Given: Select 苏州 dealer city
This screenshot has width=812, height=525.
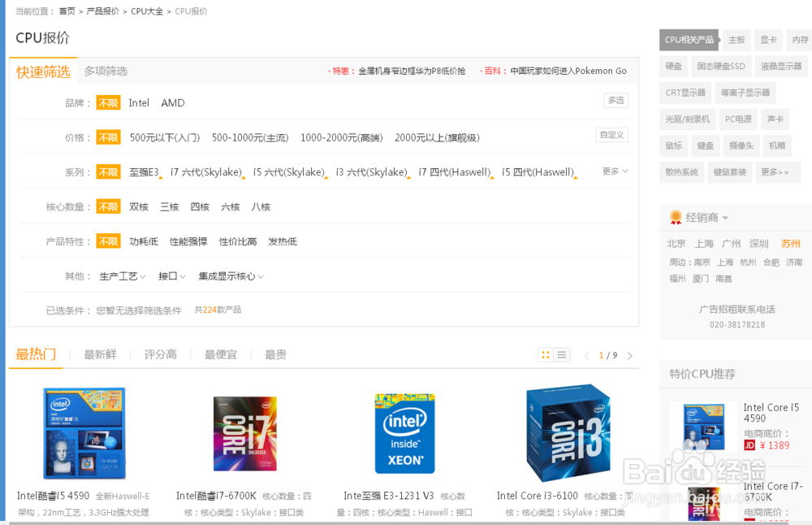Looking at the screenshot, I should pos(790,244).
